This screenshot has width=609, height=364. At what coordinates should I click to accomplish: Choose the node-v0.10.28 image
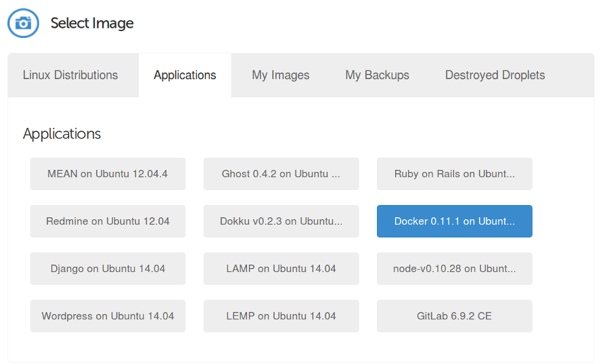tap(455, 269)
